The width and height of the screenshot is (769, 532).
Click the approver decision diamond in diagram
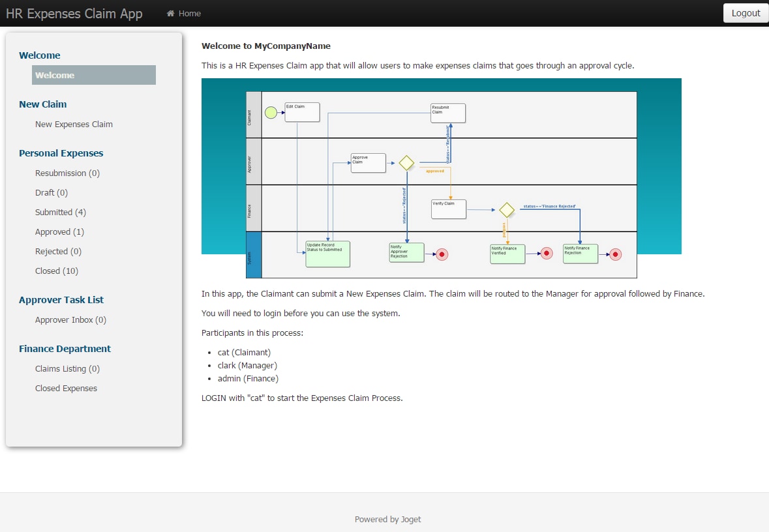tap(406, 163)
